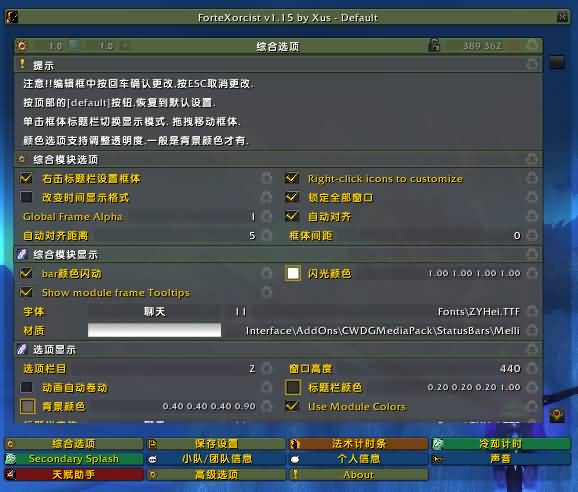Screen dimensions: 578x492
Task: Enable the 改变时间显示格式 checkbox
Action: coord(26,197)
